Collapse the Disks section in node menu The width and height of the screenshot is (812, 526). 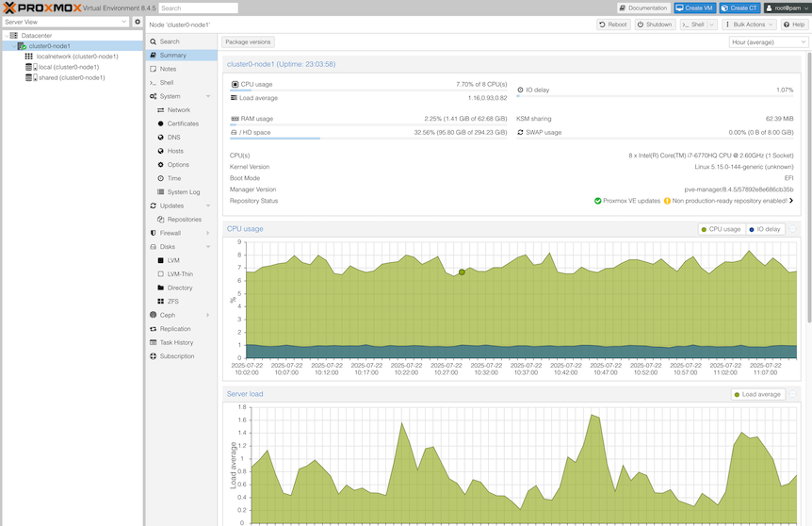click(207, 247)
